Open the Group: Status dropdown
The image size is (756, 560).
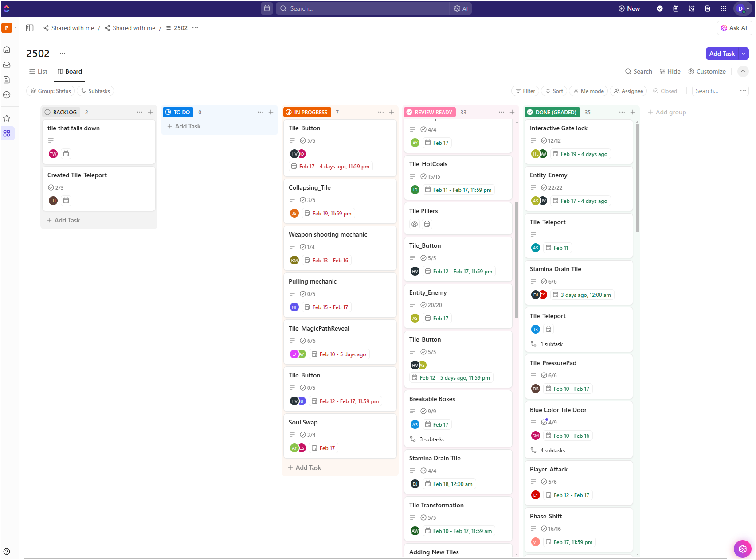[x=51, y=91]
